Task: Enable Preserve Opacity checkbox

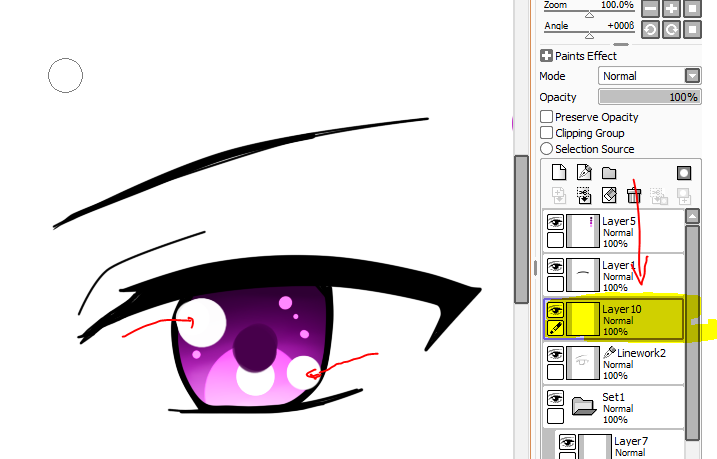Action: click(546, 117)
